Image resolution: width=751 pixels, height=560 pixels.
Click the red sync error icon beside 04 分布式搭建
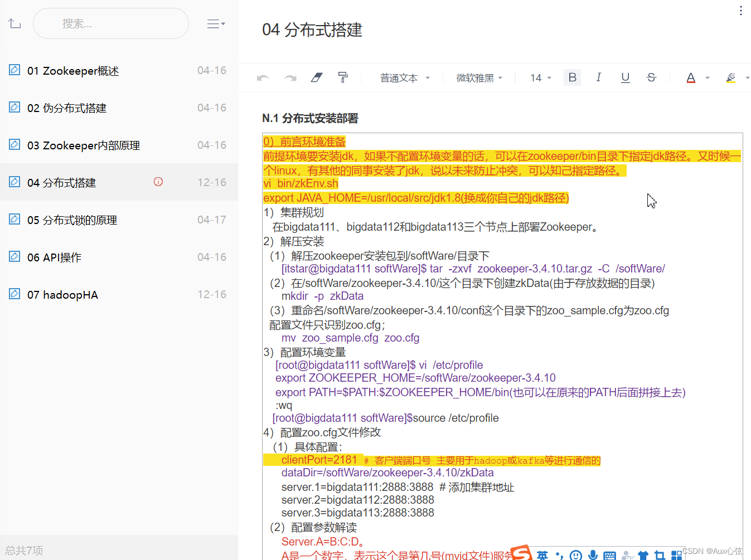[x=158, y=182]
